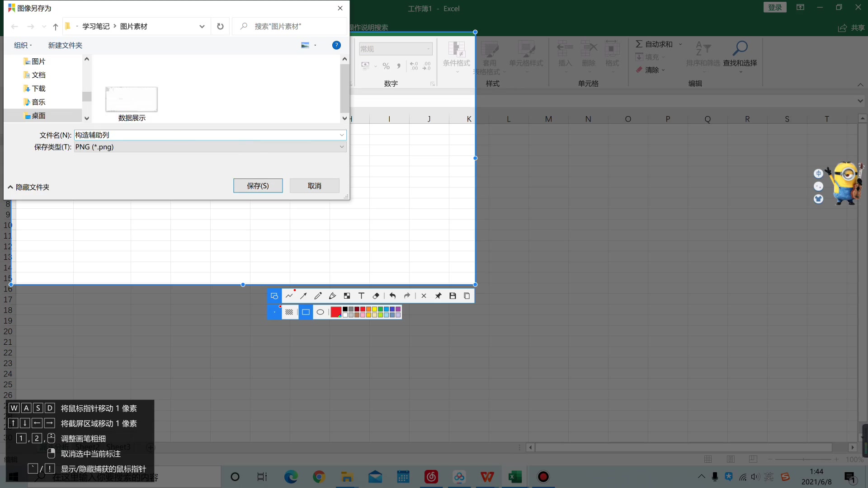This screenshot has width=868, height=488.
Task: Collapse folders with 隐藏文件夹
Action: (28, 187)
